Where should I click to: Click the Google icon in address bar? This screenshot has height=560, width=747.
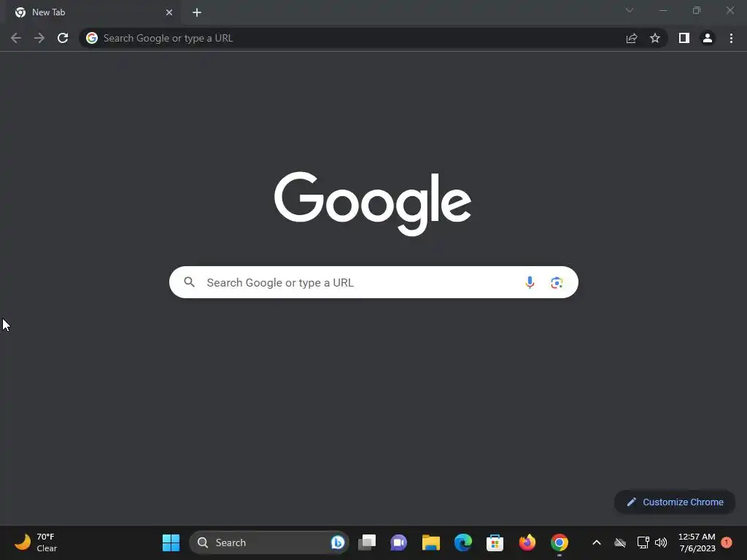(92, 38)
